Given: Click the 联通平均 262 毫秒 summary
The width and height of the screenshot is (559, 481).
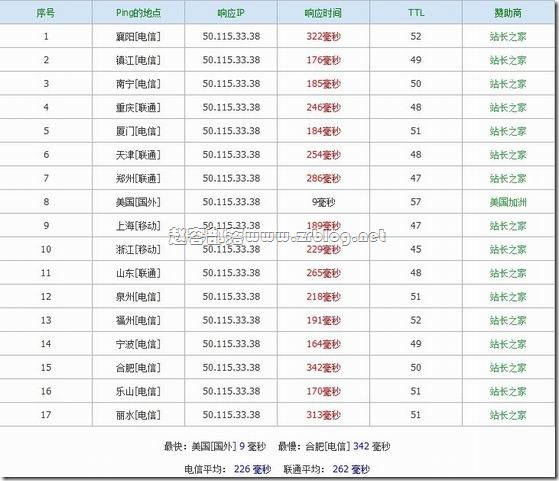Looking at the screenshot, I should [327, 469].
